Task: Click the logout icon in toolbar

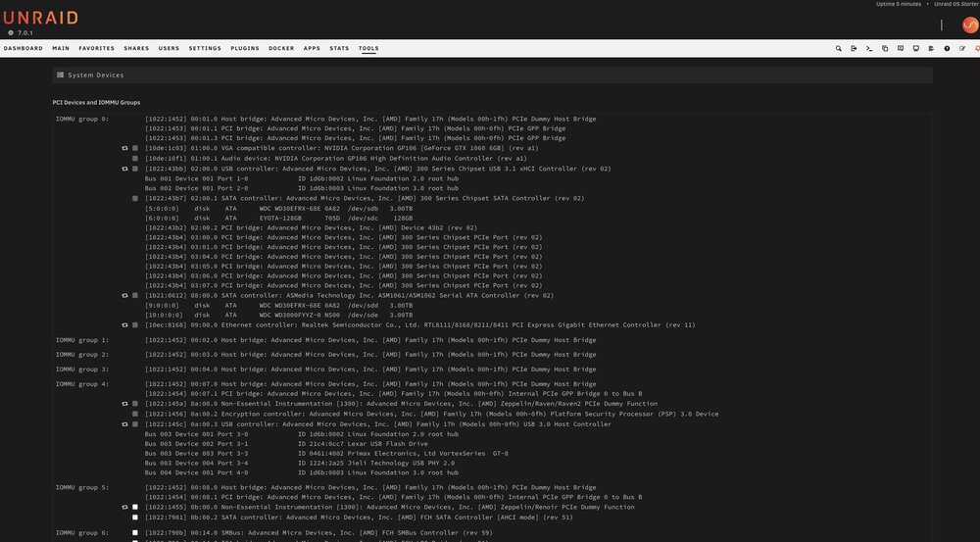Action: point(854,48)
